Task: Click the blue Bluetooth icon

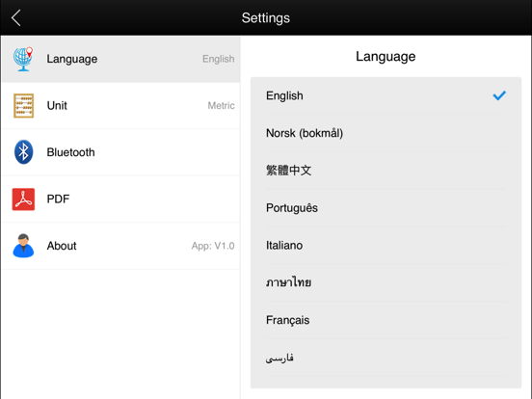Action: click(23, 152)
